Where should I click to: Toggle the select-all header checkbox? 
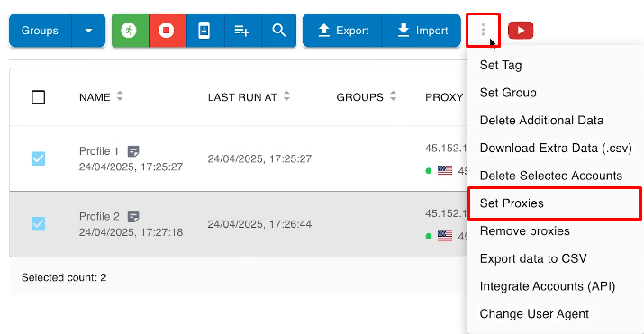(x=38, y=97)
